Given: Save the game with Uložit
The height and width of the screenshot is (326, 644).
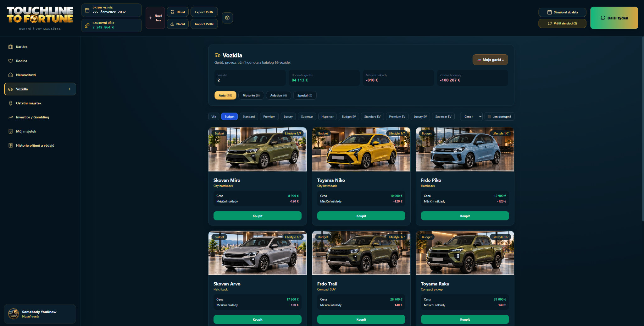Looking at the screenshot, I should click(x=178, y=12).
